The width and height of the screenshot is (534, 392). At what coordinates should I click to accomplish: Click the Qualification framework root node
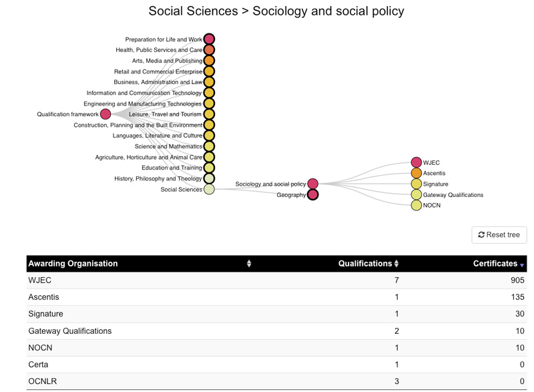point(105,114)
